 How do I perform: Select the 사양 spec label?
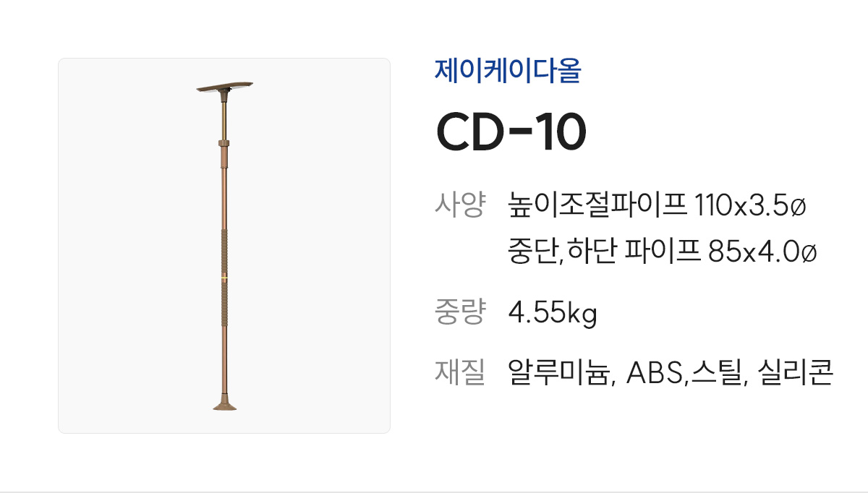point(459,205)
